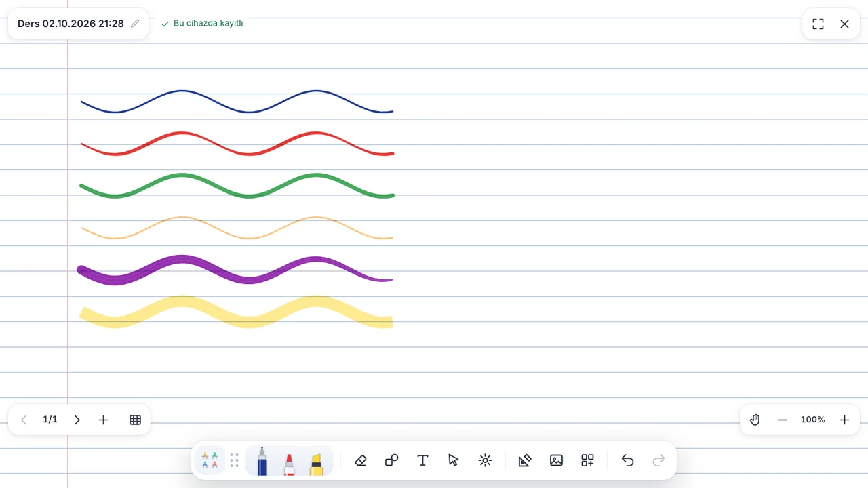Activate the eraser tool
Image resolution: width=868 pixels, height=488 pixels.
tap(361, 461)
